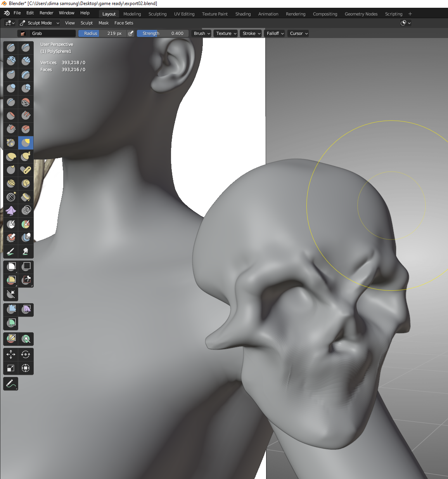Activate the Line Project tool
The height and width of the screenshot is (479, 448).
click(x=11, y=294)
